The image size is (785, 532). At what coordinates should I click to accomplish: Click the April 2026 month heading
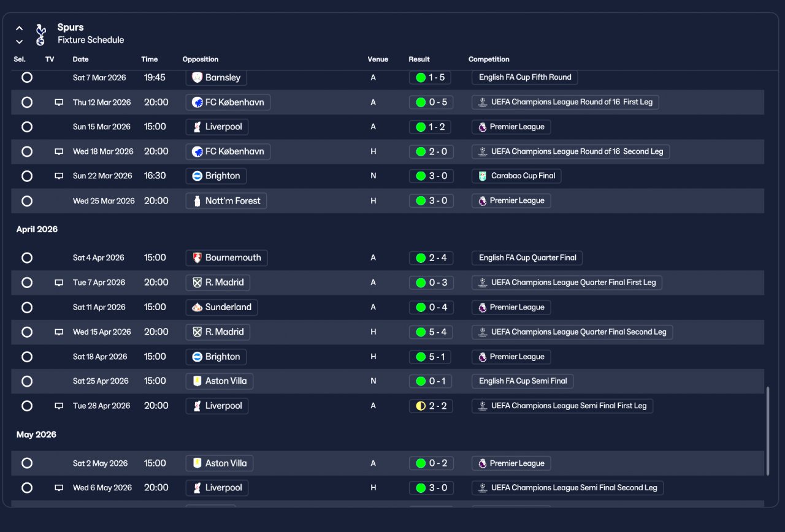tap(37, 229)
